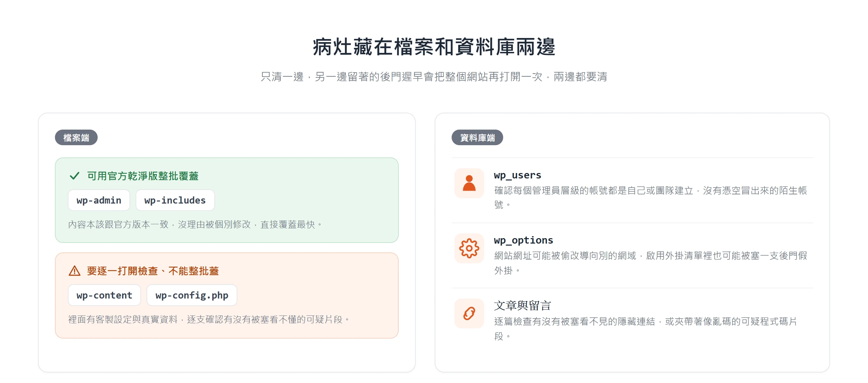Click the description 裡面有客製設定與真實資料

[x=209, y=320]
